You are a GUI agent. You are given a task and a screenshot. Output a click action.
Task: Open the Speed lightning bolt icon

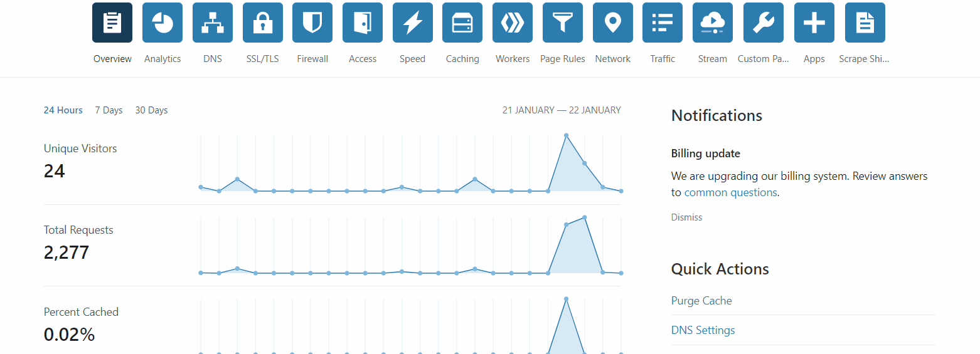click(x=412, y=23)
